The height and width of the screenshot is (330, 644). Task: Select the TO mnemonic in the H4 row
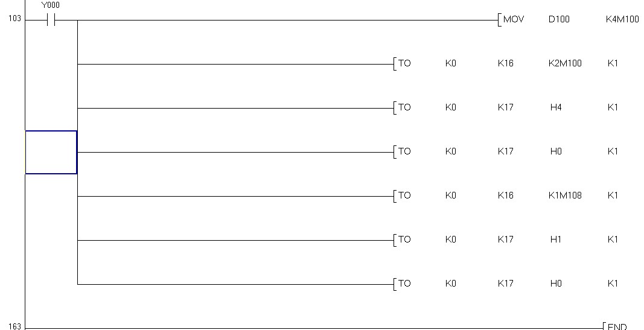coord(404,107)
